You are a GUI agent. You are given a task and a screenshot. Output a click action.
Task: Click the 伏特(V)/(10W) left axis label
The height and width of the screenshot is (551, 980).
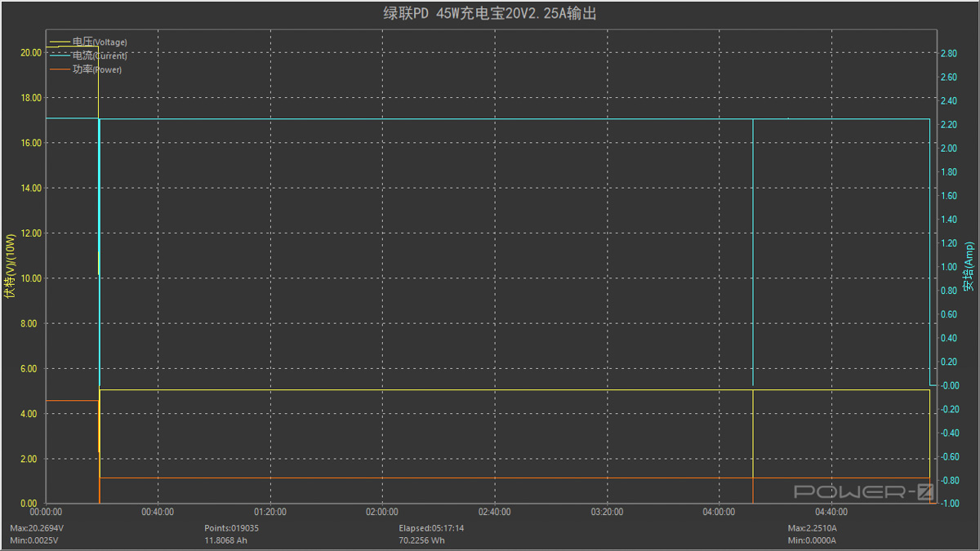(11, 267)
